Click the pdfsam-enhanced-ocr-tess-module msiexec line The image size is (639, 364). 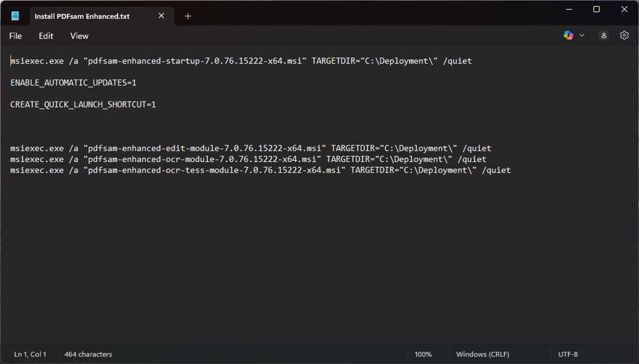tap(260, 170)
